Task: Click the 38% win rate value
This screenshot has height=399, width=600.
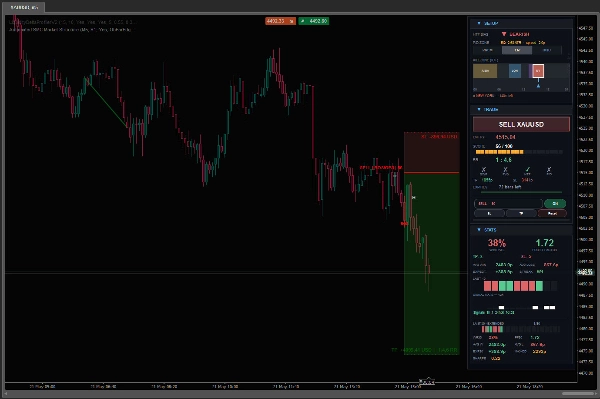Action: [x=497, y=243]
